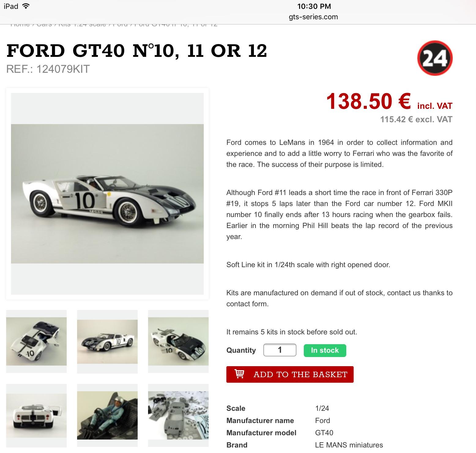This screenshot has height=453, width=476.
Task: Click the In stock green label
Action: 325,350
